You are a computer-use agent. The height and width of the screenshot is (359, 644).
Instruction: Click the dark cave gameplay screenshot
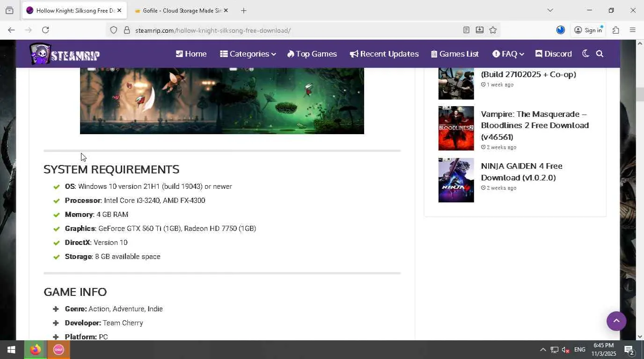click(x=151, y=101)
